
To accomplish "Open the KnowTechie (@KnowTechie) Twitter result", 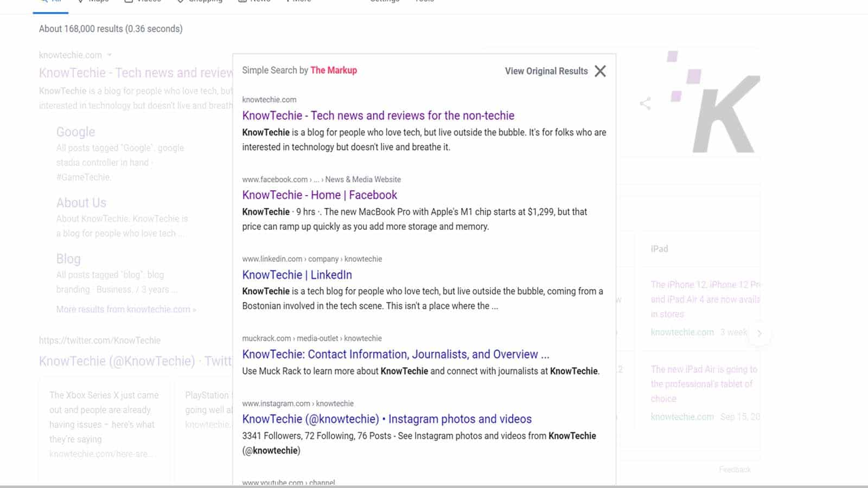I will pyautogui.click(x=136, y=361).
